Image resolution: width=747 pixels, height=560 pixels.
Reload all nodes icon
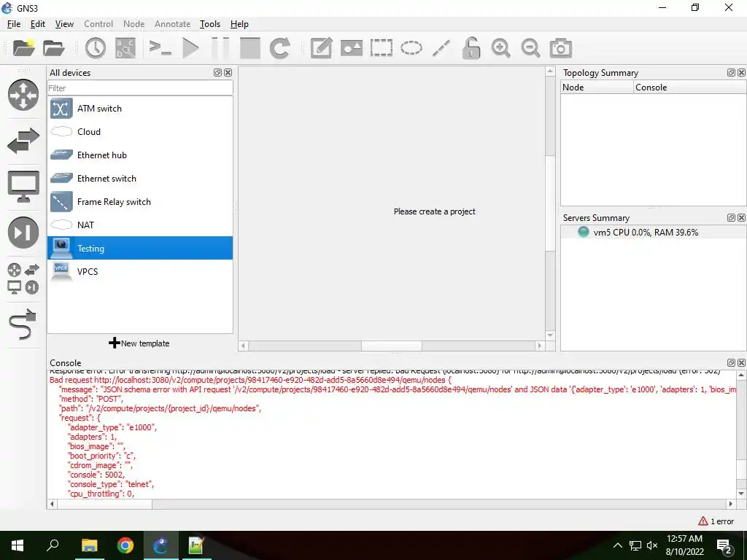(279, 47)
